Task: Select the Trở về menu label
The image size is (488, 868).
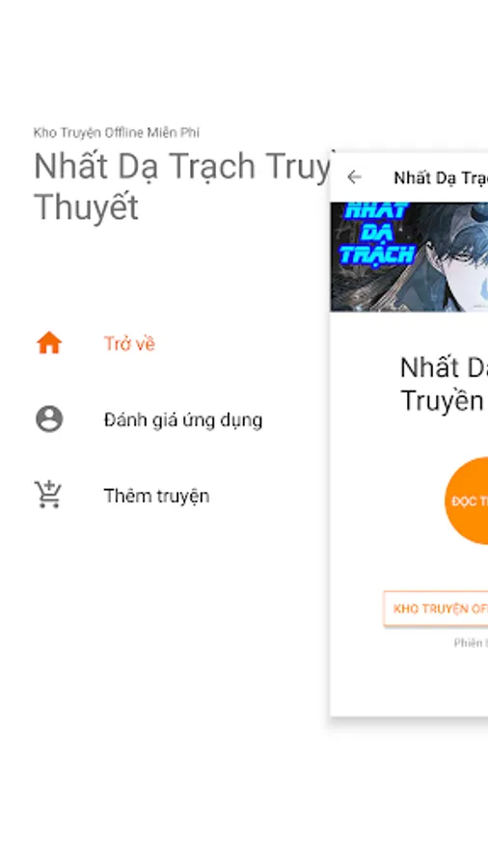Action: (x=129, y=343)
